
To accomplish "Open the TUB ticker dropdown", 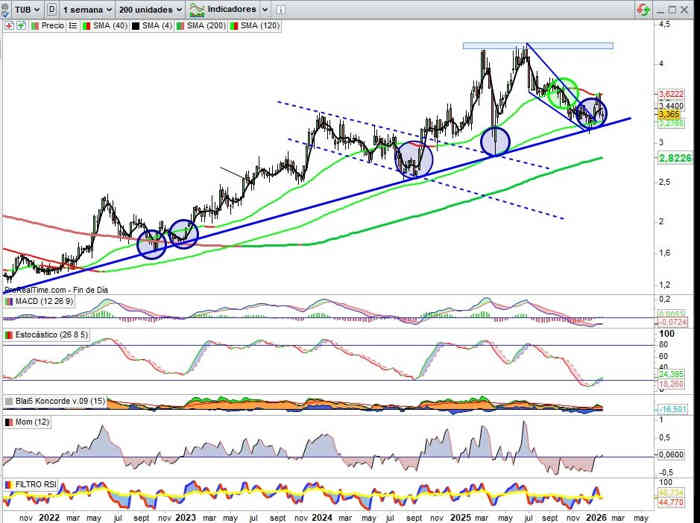I will coord(22,8).
